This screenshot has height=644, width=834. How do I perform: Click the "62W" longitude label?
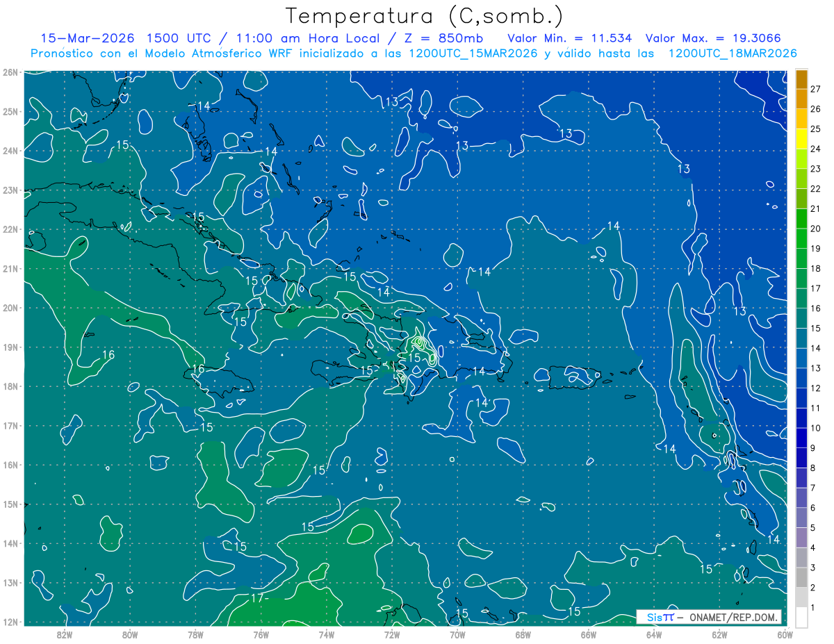tap(719, 634)
